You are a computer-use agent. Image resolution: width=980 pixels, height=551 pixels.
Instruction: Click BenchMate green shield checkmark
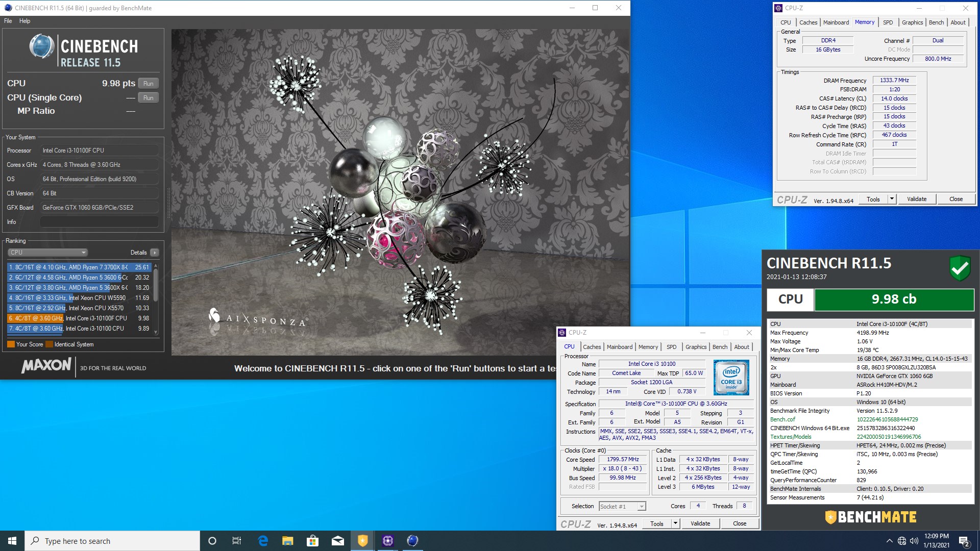[960, 268]
